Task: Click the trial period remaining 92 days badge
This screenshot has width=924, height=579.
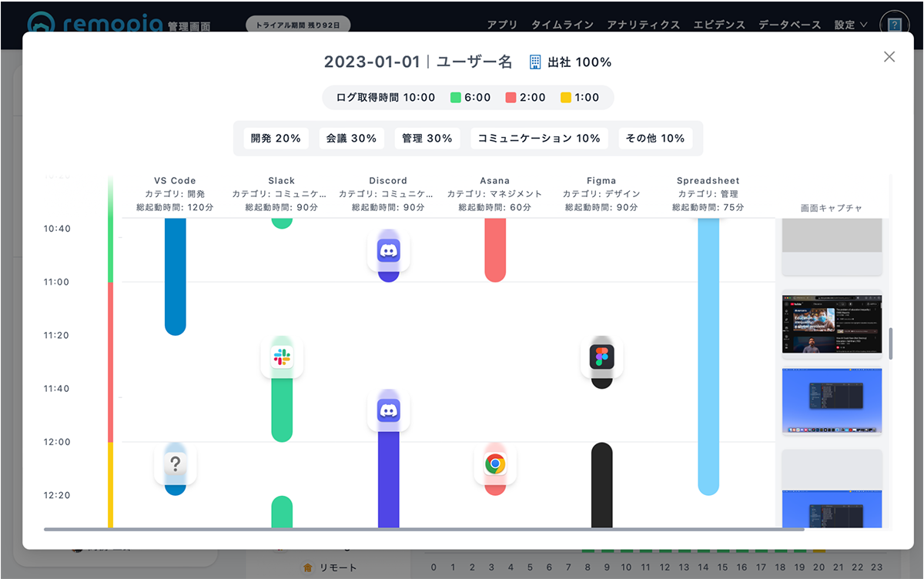Action: pos(299,25)
